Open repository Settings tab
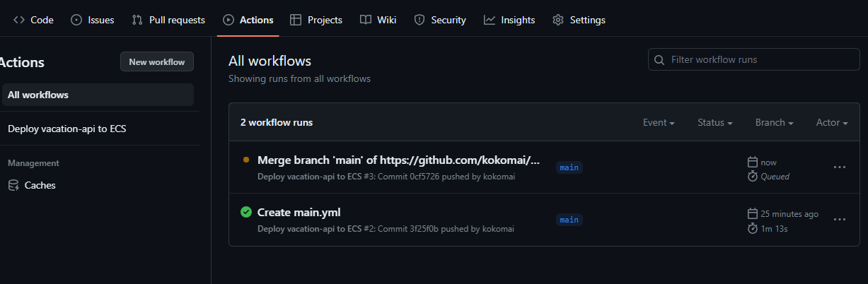Viewport: 868px width, 284px height. click(x=579, y=20)
